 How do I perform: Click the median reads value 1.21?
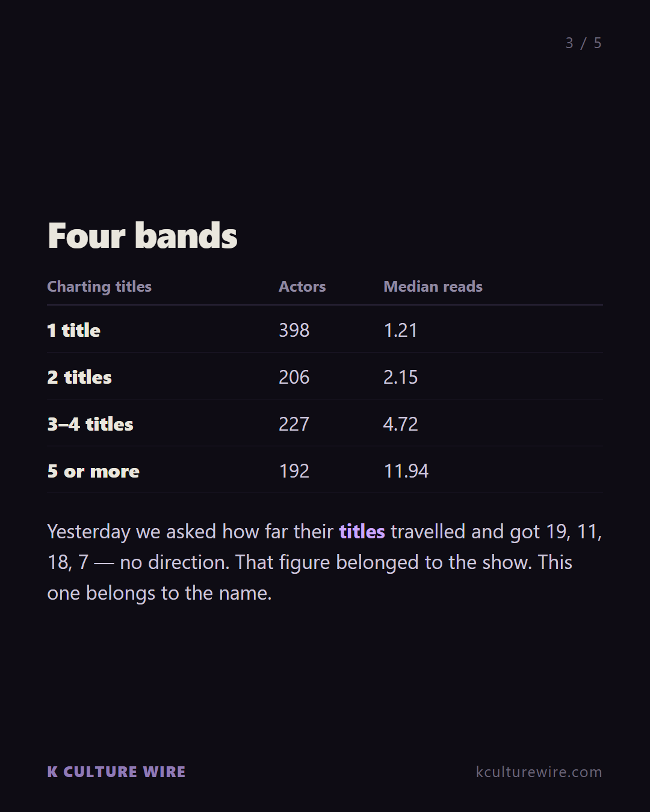pos(400,330)
